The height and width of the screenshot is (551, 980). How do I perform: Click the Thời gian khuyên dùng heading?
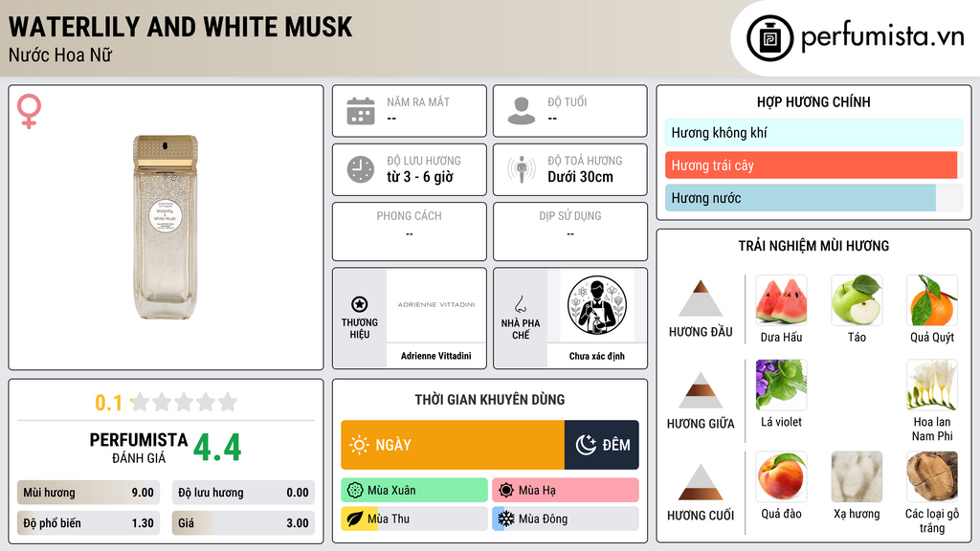[x=490, y=399]
